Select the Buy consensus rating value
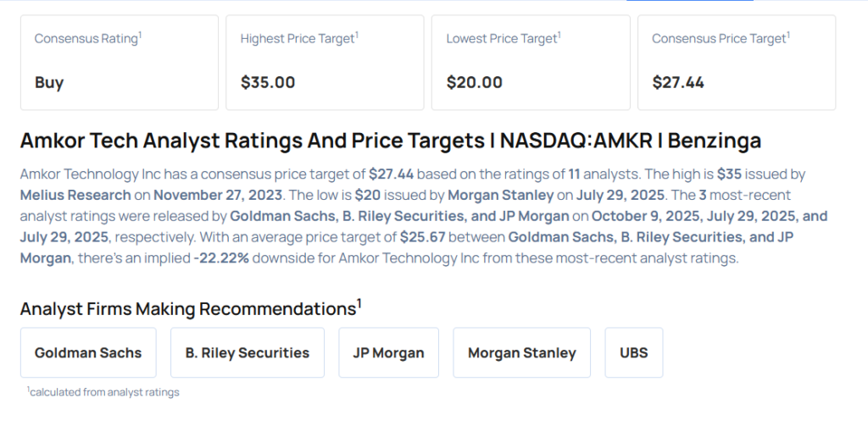Screen dimensions: 868x437 49,82
